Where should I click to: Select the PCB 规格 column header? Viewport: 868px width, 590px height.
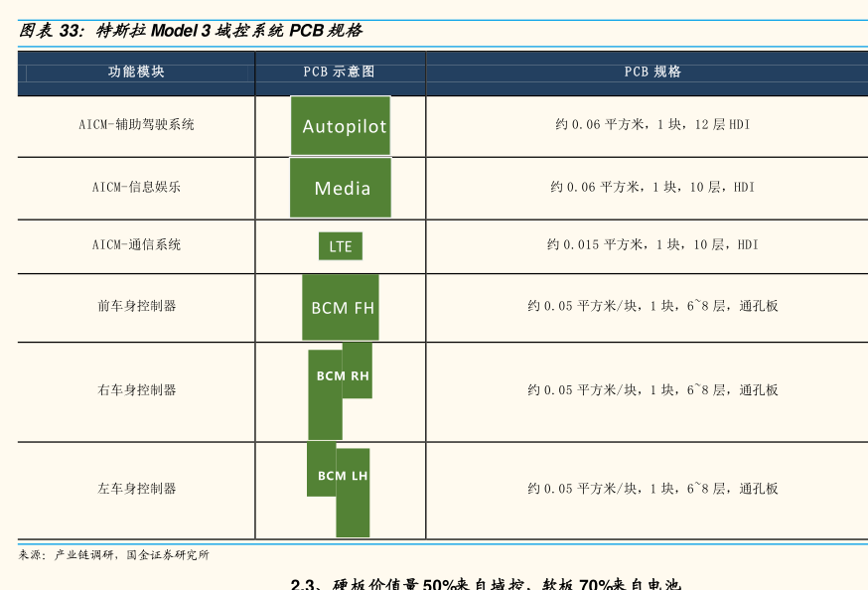[652, 72]
